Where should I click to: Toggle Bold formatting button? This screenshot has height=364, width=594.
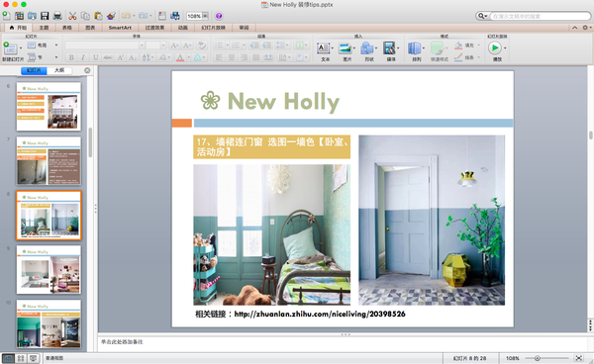(x=71, y=57)
